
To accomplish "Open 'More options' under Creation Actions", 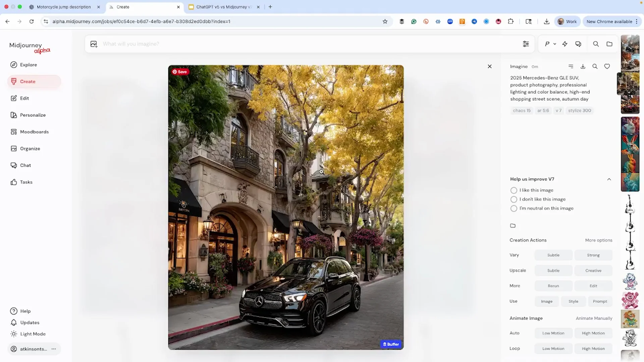I will 598,240.
